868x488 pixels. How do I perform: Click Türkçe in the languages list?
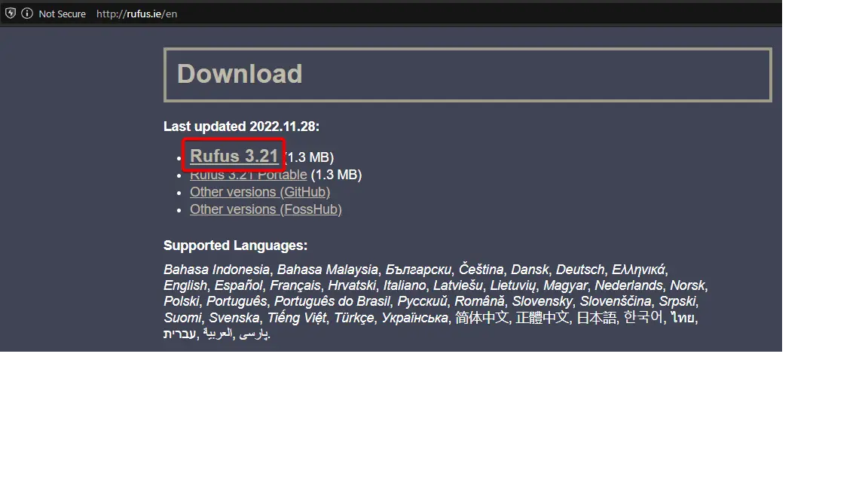[353, 318]
